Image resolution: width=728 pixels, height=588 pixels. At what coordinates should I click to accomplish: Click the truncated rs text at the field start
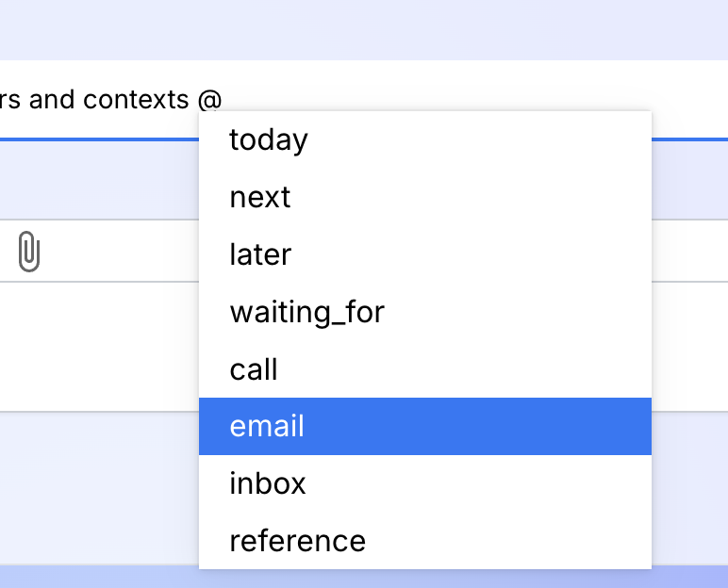[9, 101]
